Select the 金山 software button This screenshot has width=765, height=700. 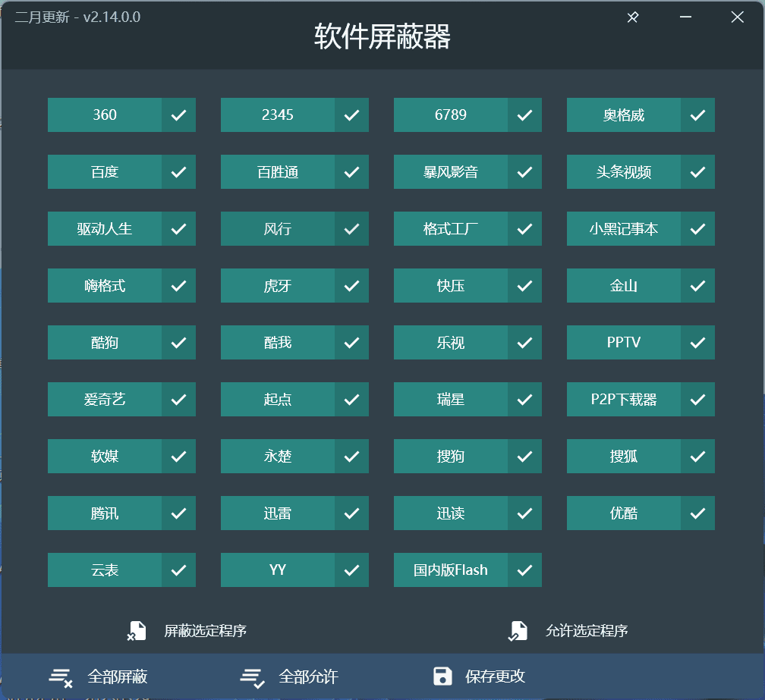coord(624,286)
